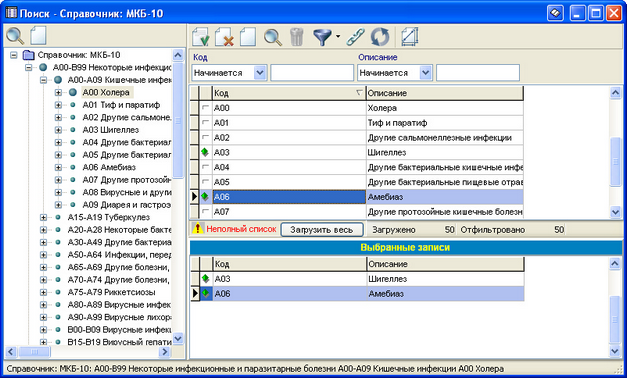Image resolution: width=627 pixels, height=378 pixels.
Task: Click the Тиф и паратиф description cell
Action: coord(444,122)
